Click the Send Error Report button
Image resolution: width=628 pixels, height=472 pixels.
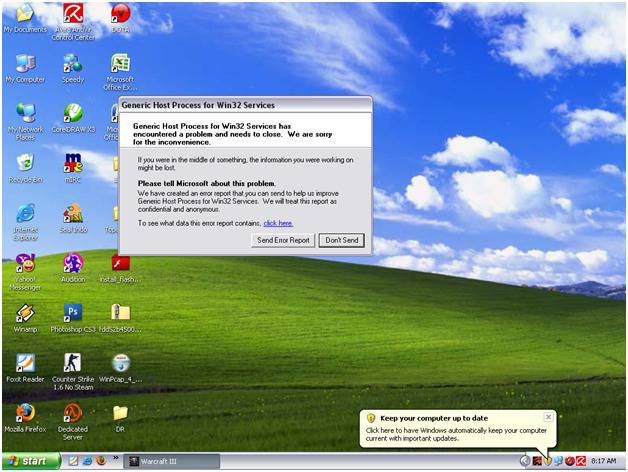pos(283,240)
